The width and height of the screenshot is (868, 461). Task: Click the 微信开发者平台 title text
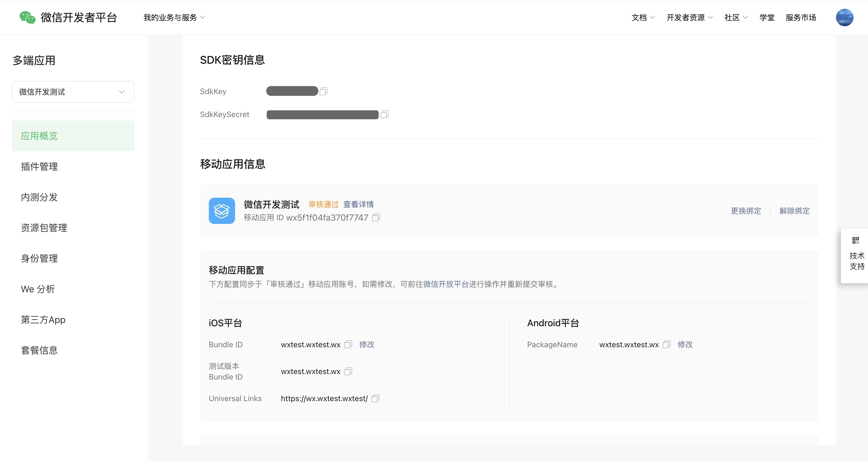(79, 17)
